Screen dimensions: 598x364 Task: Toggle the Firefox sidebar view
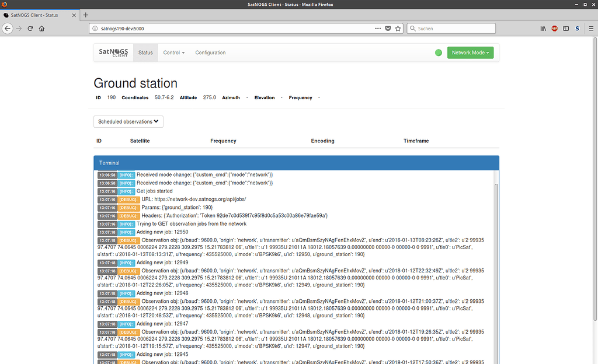[x=566, y=28]
